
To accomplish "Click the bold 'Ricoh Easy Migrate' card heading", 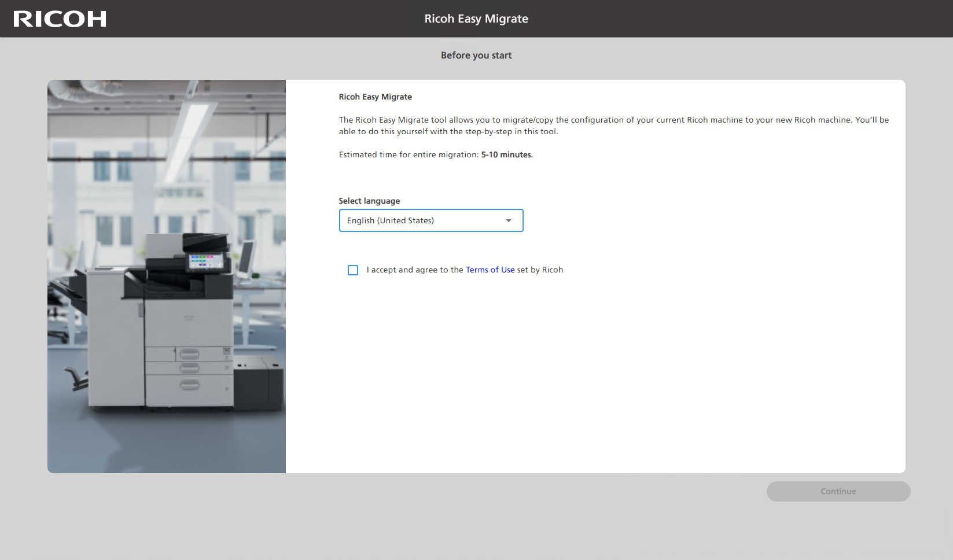I will tap(375, 97).
